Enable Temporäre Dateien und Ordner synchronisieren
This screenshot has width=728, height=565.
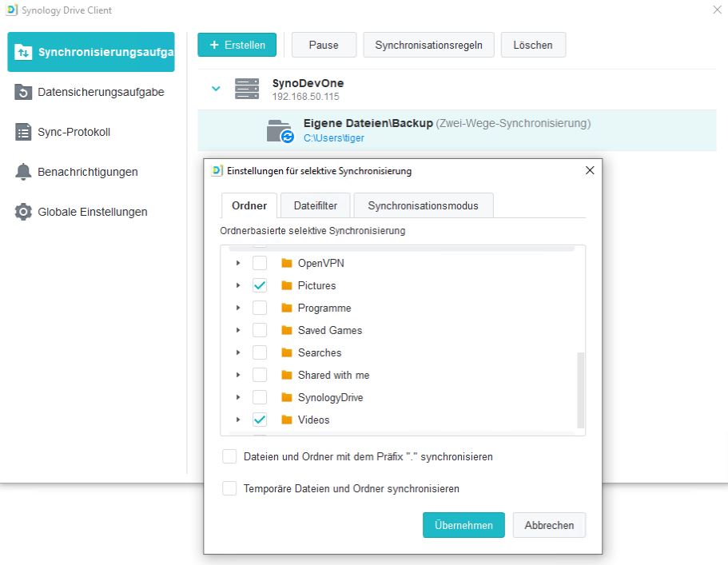click(229, 488)
